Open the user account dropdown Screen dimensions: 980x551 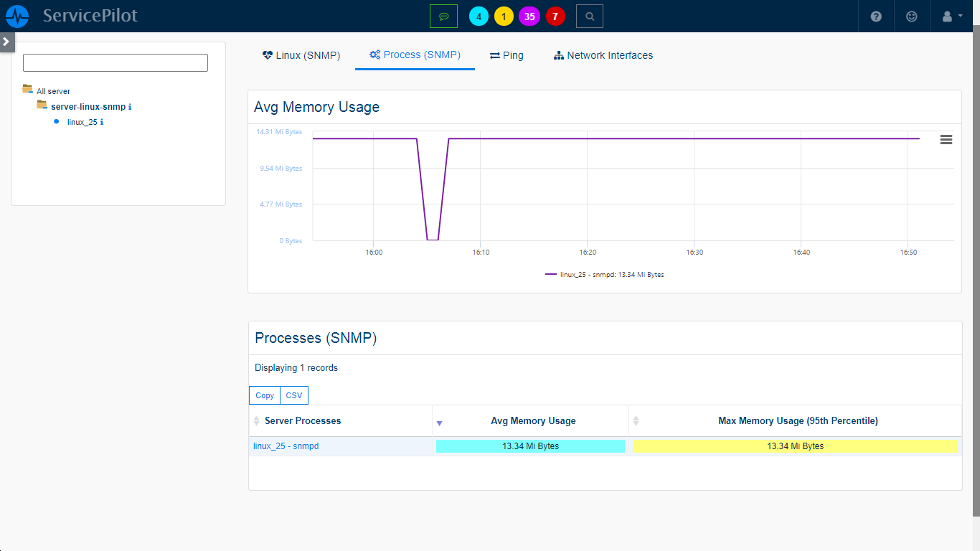click(951, 16)
